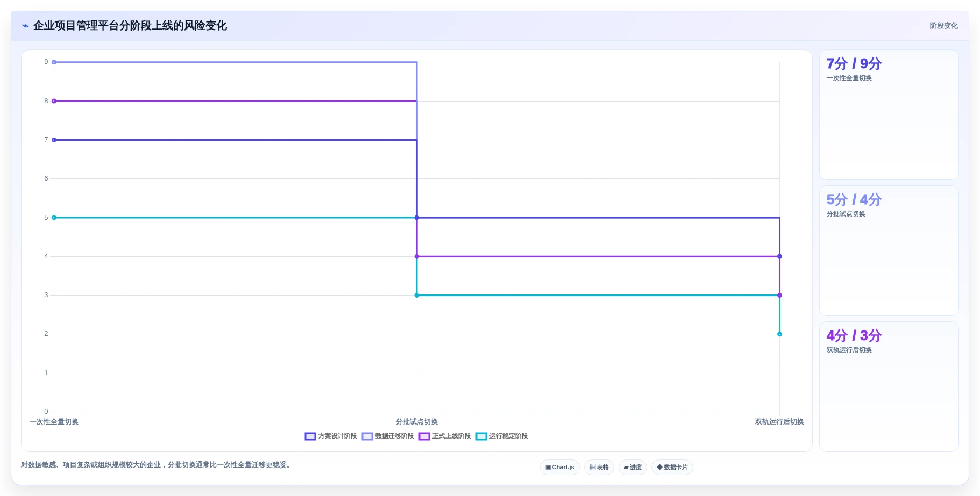The image size is (980, 496).
Task: Click the 运行稳定阶段 legend color box
Action: tap(481, 436)
